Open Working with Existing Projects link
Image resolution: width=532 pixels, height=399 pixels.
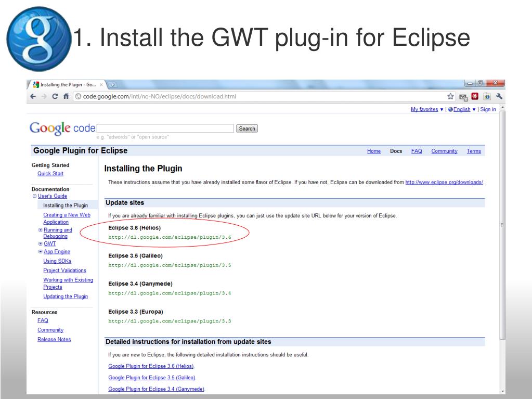68,284
